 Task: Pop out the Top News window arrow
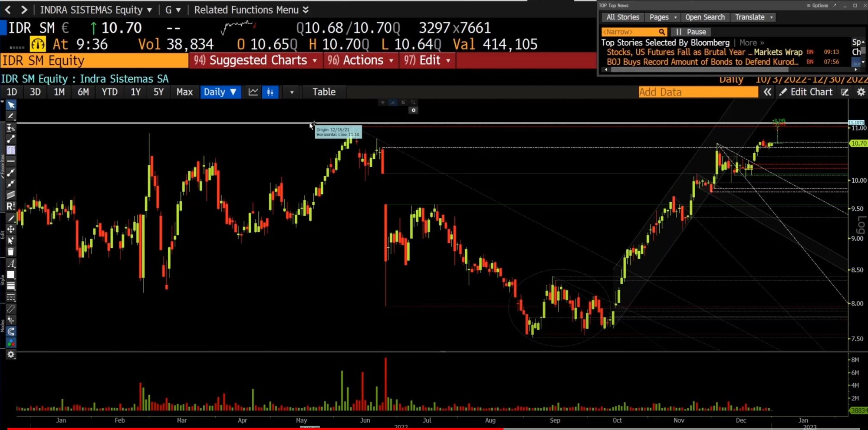pyautogui.click(x=834, y=6)
